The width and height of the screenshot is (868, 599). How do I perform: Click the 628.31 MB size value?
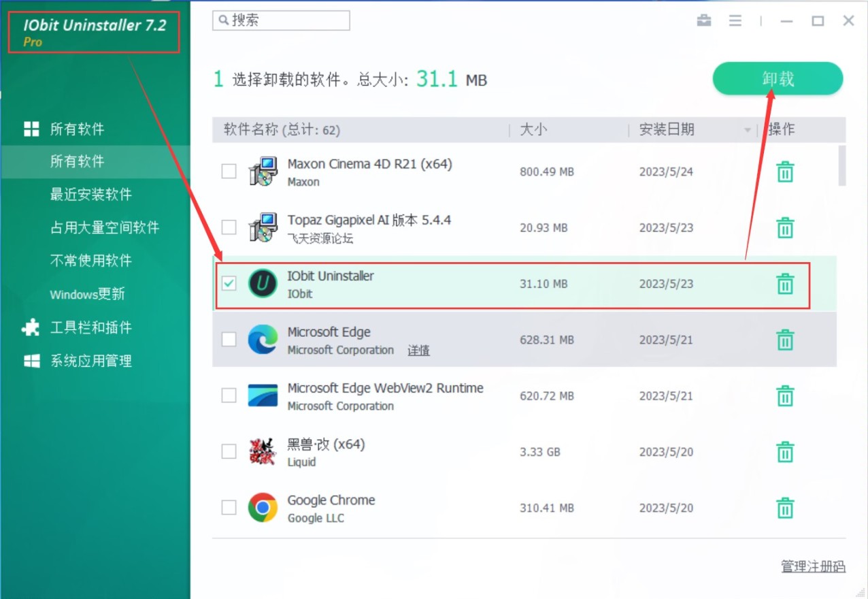547,340
